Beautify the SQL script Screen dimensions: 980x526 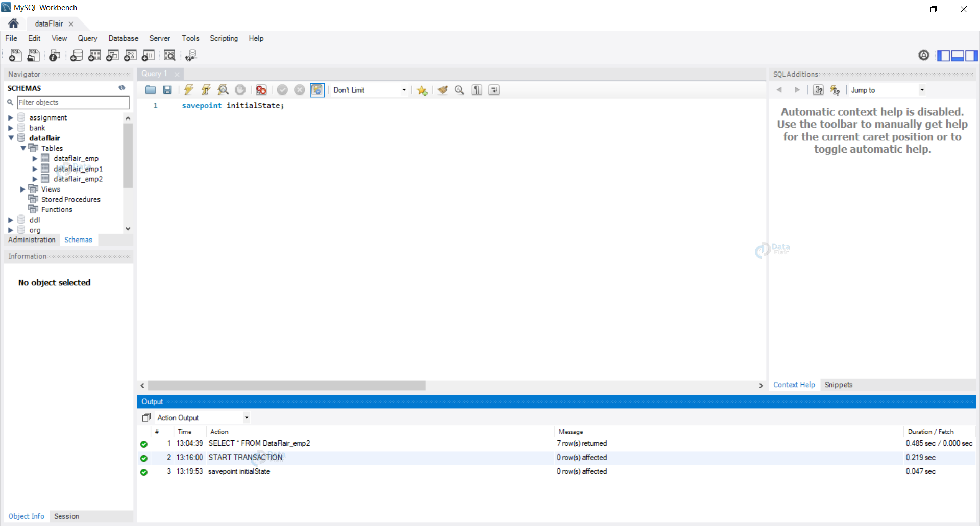point(443,90)
